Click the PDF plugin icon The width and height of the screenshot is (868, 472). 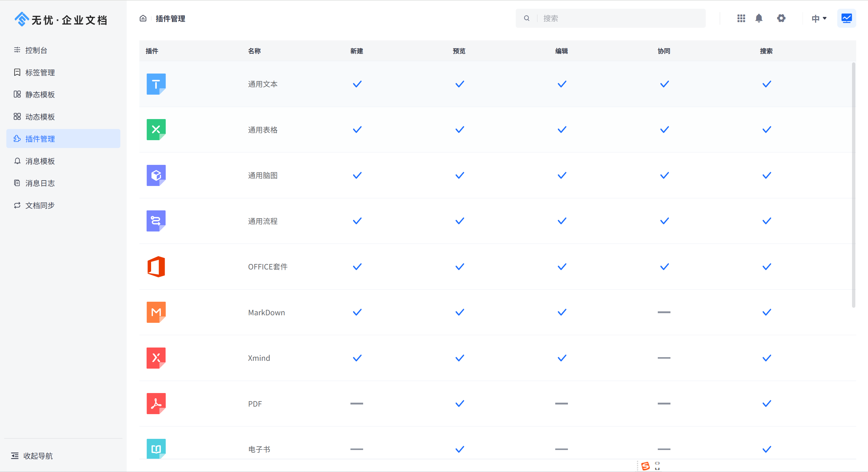click(x=156, y=403)
